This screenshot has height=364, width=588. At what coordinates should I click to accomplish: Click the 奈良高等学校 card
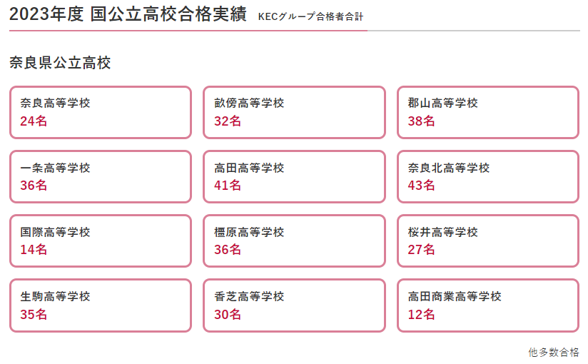(x=101, y=112)
